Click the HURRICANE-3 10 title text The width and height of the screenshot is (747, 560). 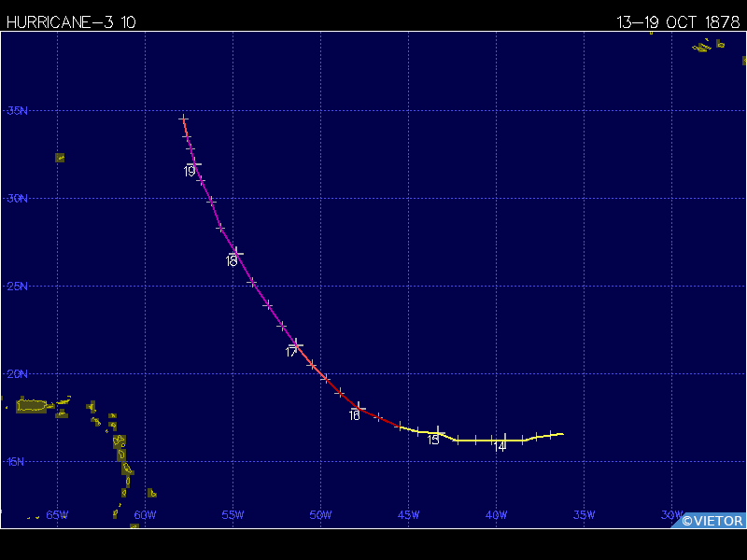tap(71, 21)
